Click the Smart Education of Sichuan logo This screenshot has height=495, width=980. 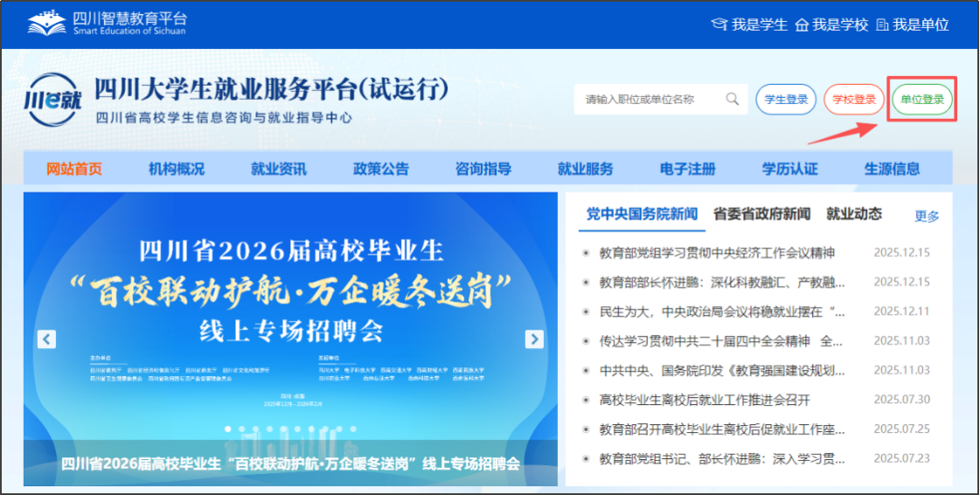pyautogui.click(x=108, y=23)
